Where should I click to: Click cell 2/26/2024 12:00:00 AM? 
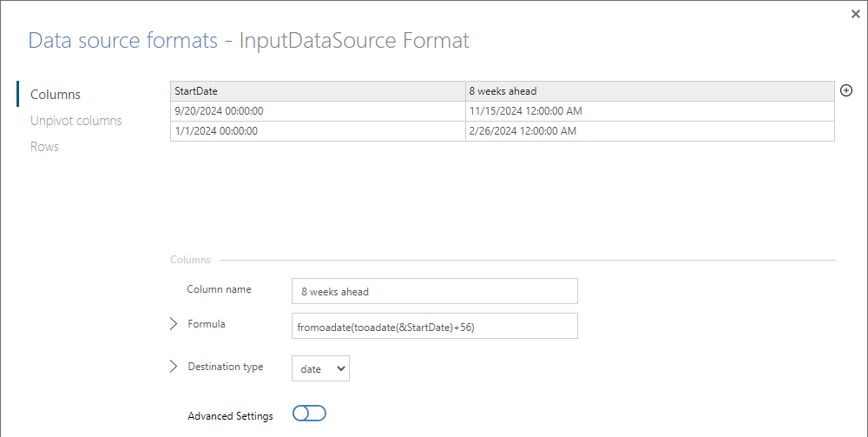point(650,131)
